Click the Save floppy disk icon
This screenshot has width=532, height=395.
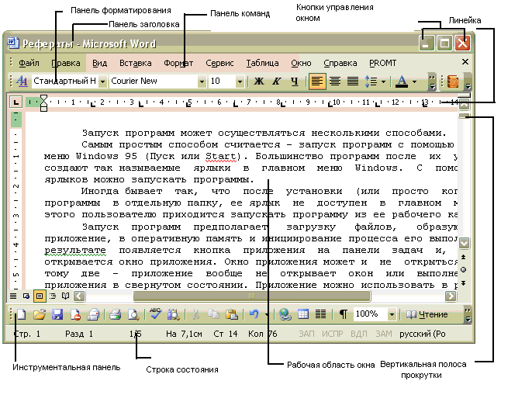coord(57,314)
